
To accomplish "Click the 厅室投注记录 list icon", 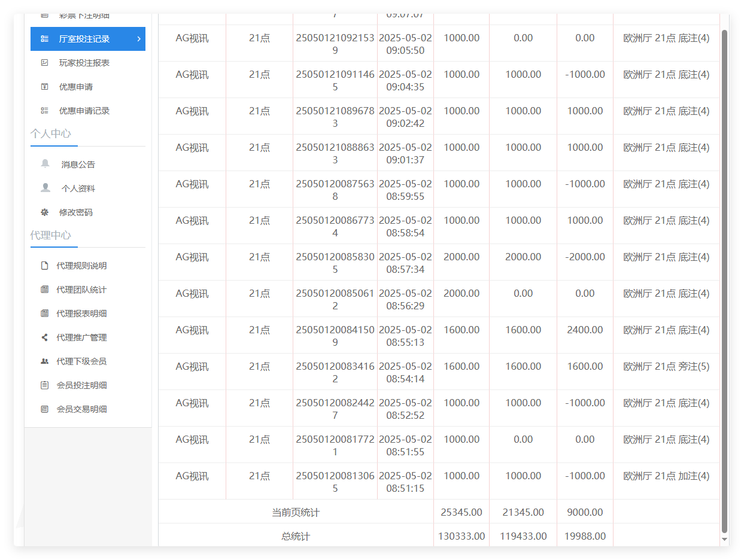I will 44,39.
